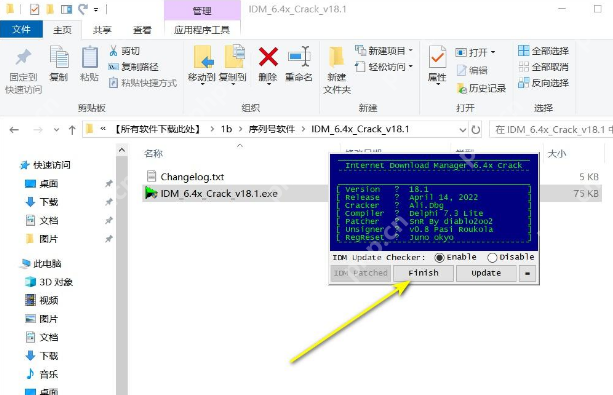613x395 pixels.
Task: Open Quick Access Toolbar customize dropdown
Action: [x=96, y=9]
